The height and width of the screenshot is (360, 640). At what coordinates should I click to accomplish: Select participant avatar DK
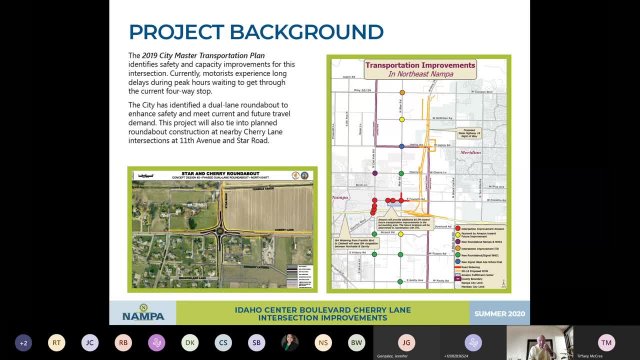pyautogui.click(x=190, y=343)
